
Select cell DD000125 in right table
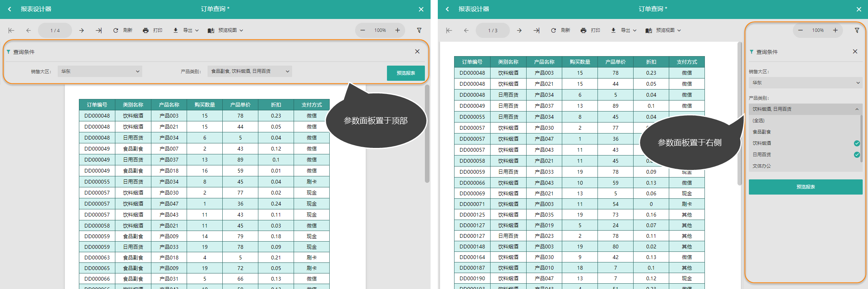tap(472, 215)
